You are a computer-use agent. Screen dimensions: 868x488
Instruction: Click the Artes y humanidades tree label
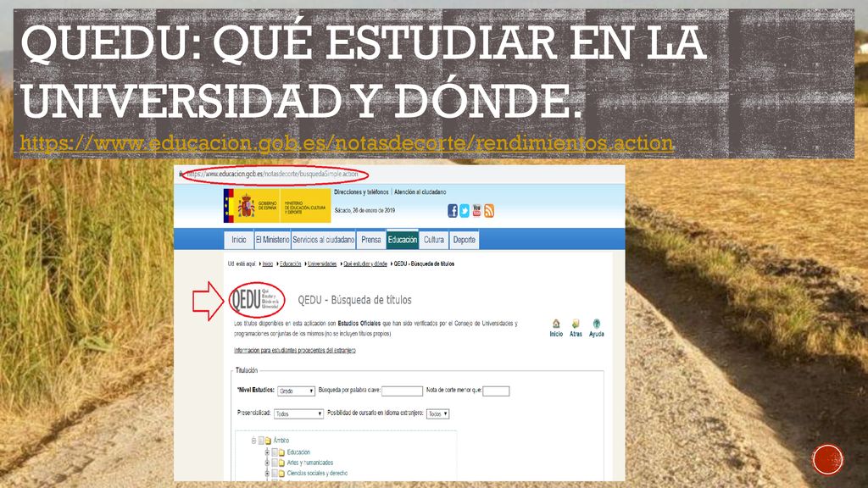(x=310, y=463)
